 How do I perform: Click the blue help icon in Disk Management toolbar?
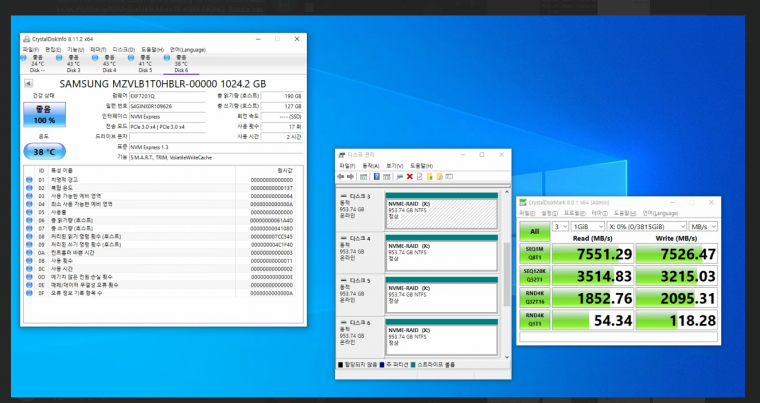(x=377, y=177)
